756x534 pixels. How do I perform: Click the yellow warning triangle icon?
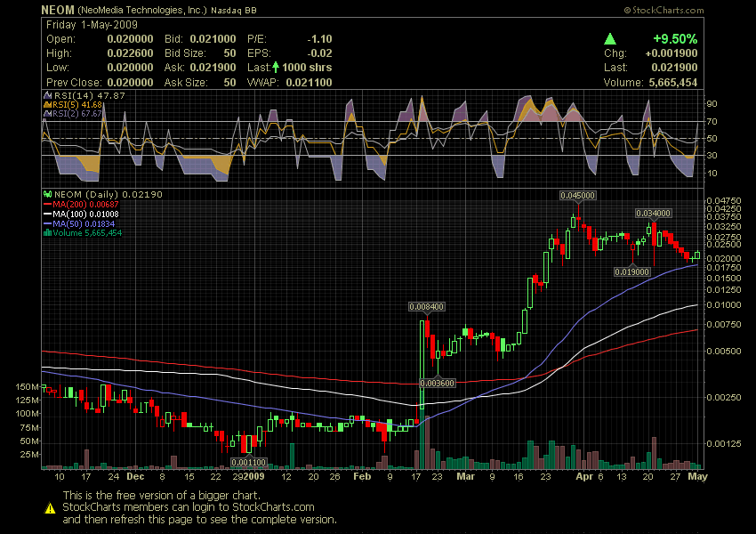pos(50,508)
